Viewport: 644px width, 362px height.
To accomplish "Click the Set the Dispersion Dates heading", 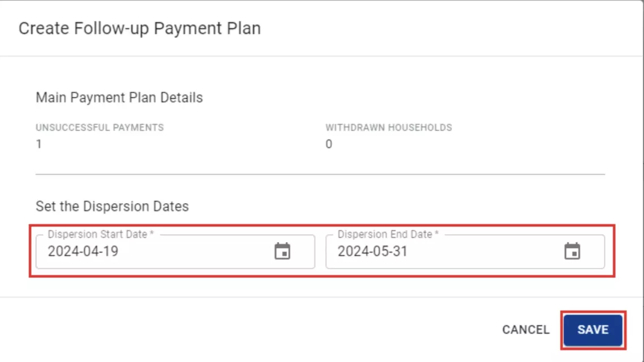I will tap(112, 206).
